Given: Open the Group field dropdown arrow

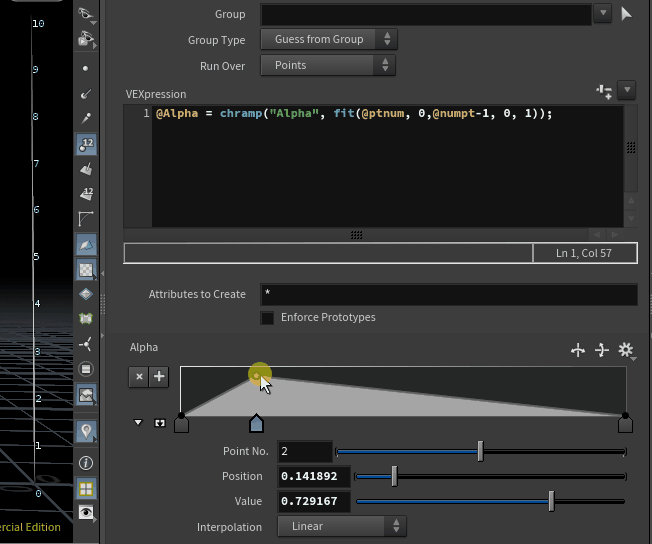Looking at the screenshot, I should coord(603,13).
